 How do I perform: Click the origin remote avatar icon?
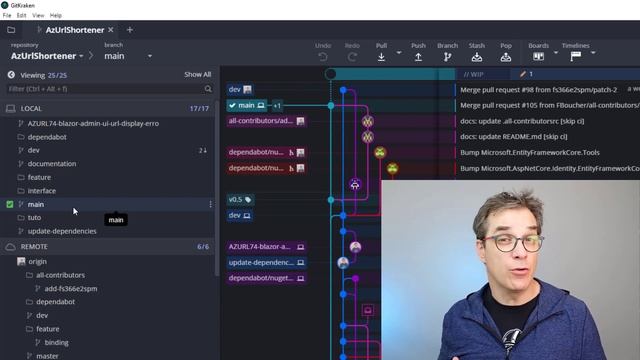click(x=21, y=261)
